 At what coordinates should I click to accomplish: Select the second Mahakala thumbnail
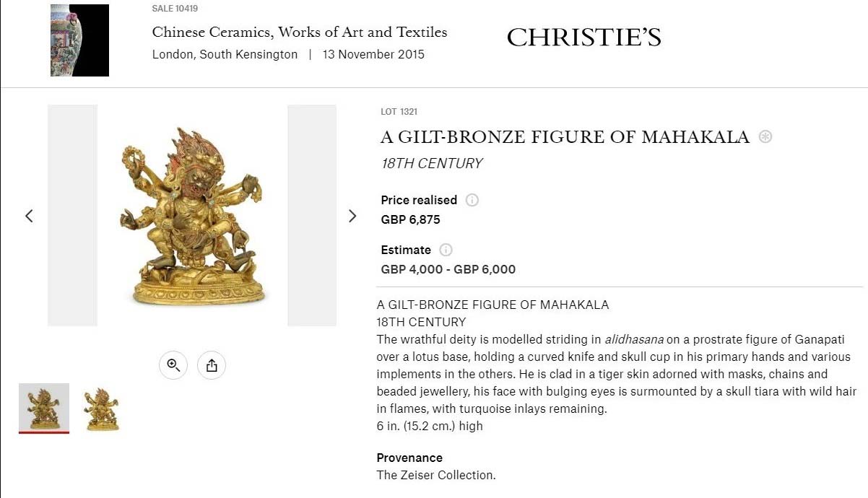(x=101, y=409)
